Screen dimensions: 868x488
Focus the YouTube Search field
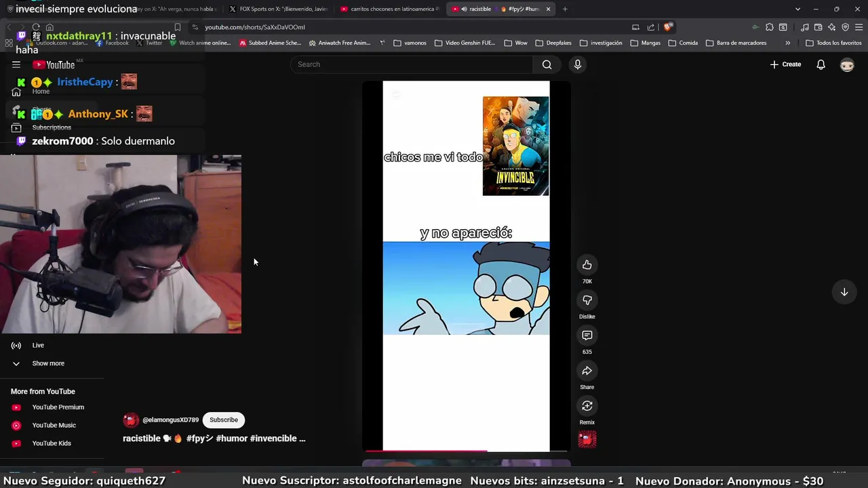(412, 64)
